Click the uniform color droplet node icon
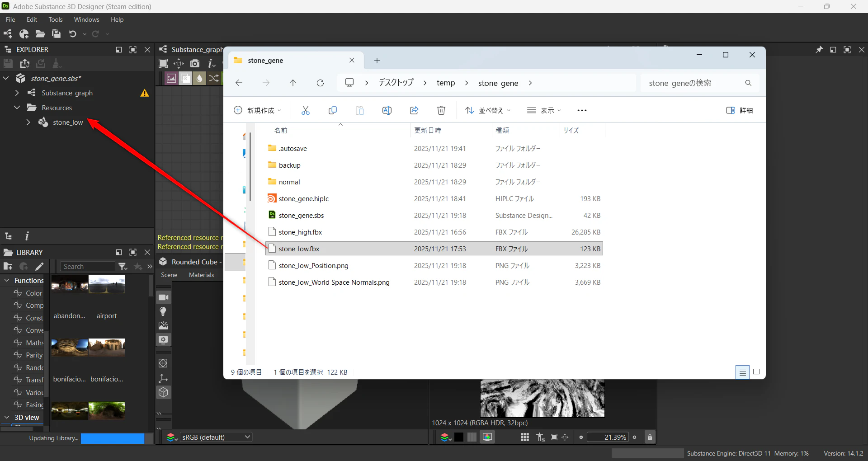Screen dimensions: 868x461 pos(199,78)
